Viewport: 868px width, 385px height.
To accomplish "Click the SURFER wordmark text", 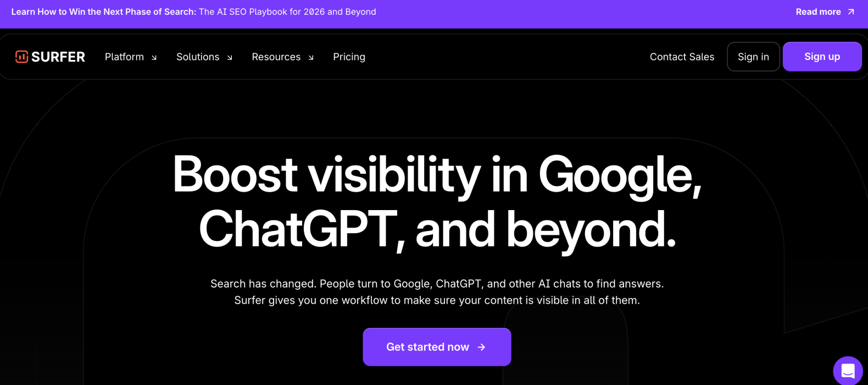I will pyautogui.click(x=58, y=57).
